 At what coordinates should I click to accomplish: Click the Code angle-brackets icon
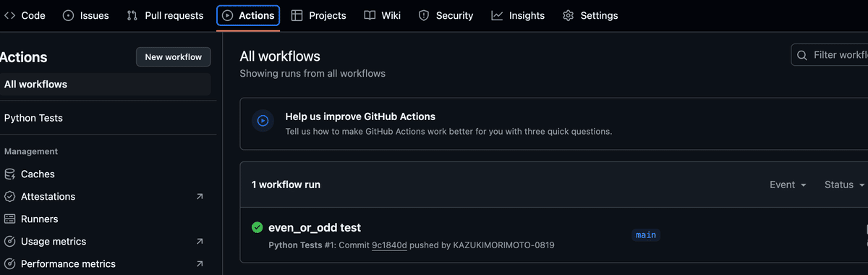coord(10,15)
